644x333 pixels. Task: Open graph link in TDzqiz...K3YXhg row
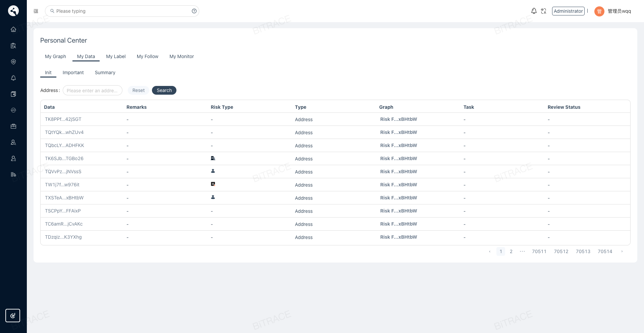tap(398, 237)
